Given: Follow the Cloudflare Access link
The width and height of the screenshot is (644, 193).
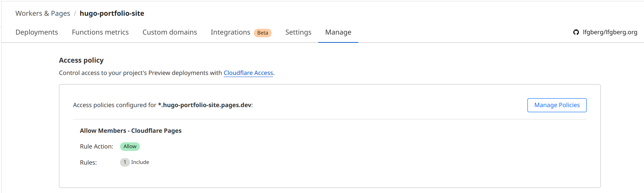Looking at the screenshot, I should point(248,73).
